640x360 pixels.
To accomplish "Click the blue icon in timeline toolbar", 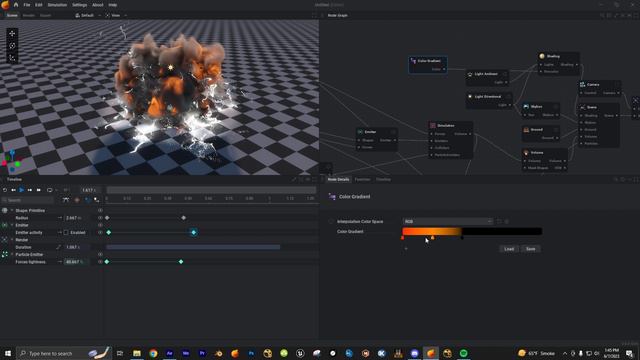I will (87, 200).
